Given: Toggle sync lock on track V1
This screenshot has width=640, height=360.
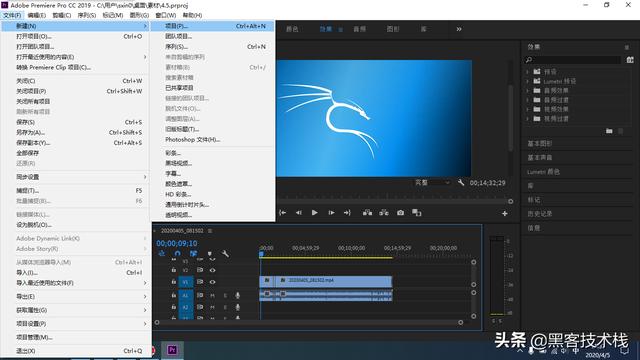Looking at the screenshot, I should pos(200,282).
